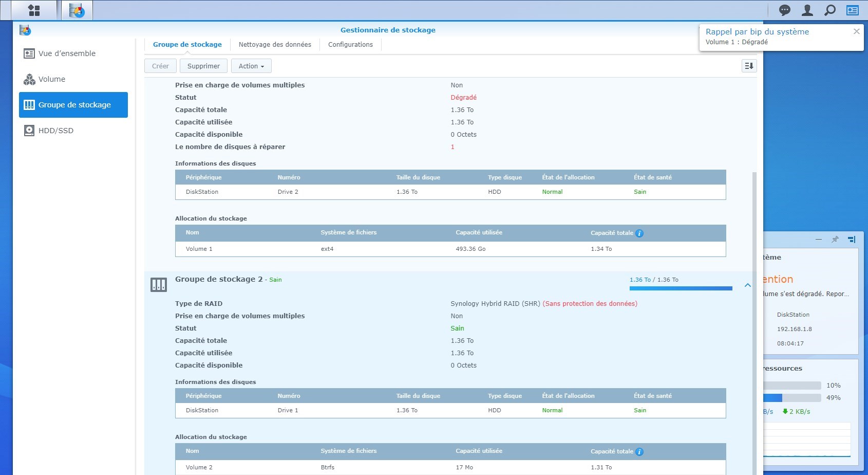This screenshot has height=475, width=868.
Task: Click Rappel par bip du système notification title
Action: (757, 31)
